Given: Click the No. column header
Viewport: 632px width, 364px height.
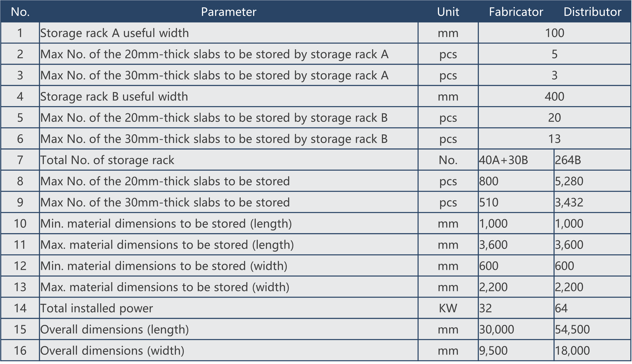Looking at the screenshot, I should pos(20,12).
